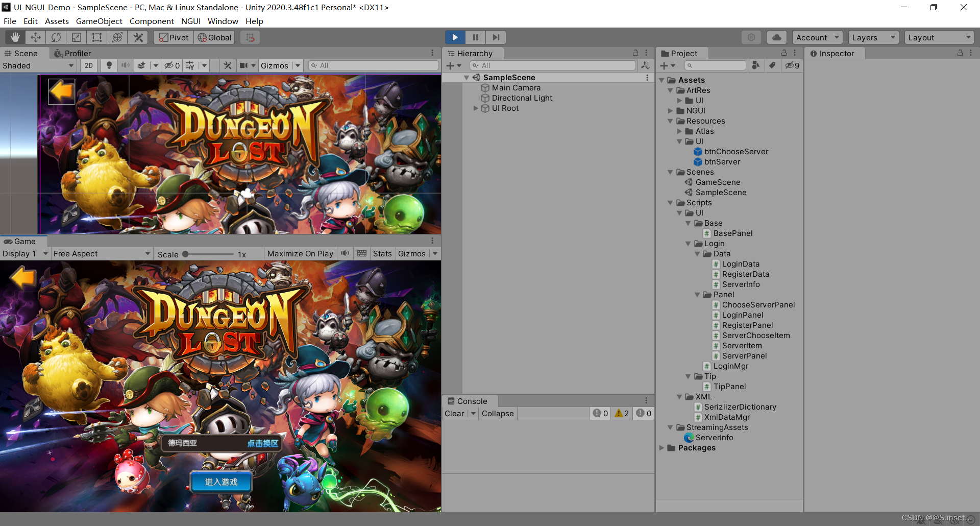This screenshot has height=526, width=980.
Task: Switch to the Profiler tab
Action: tap(72, 53)
